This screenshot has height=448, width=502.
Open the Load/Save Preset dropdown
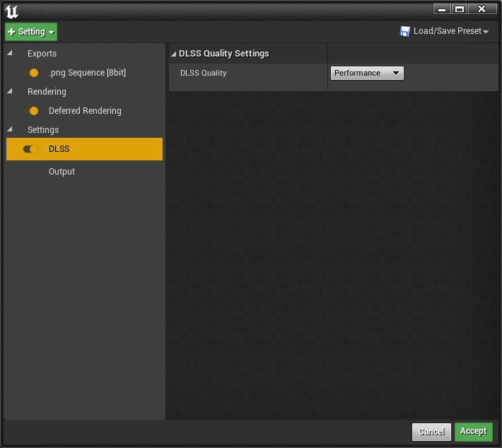pyautogui.click(x=444, y=31)
